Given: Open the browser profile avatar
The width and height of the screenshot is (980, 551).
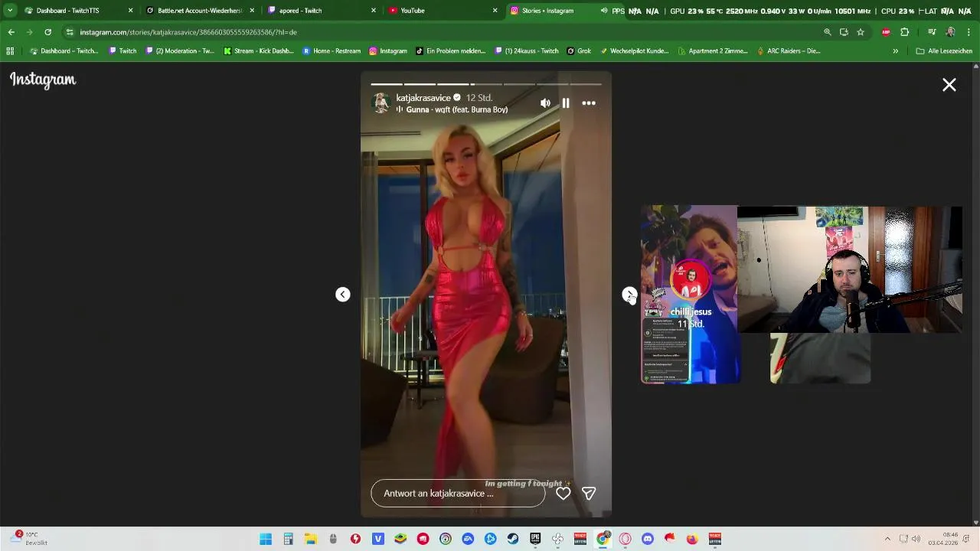Looking at the screenshot, I should pos(950,32).
